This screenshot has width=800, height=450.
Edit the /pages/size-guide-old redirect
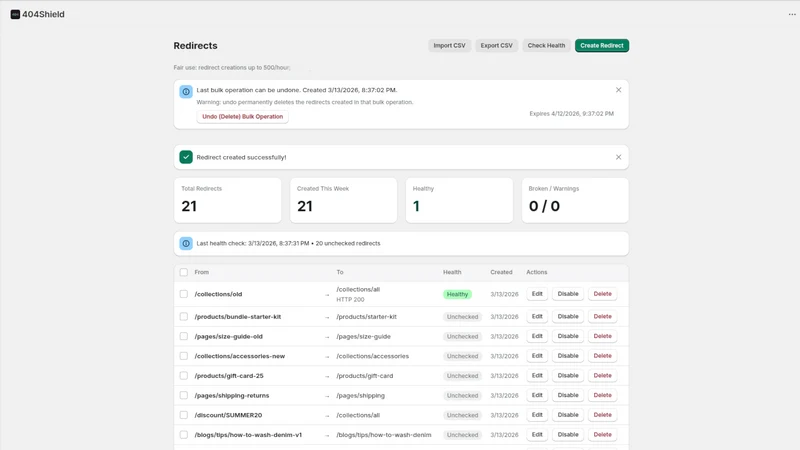[x=537, y=336]
